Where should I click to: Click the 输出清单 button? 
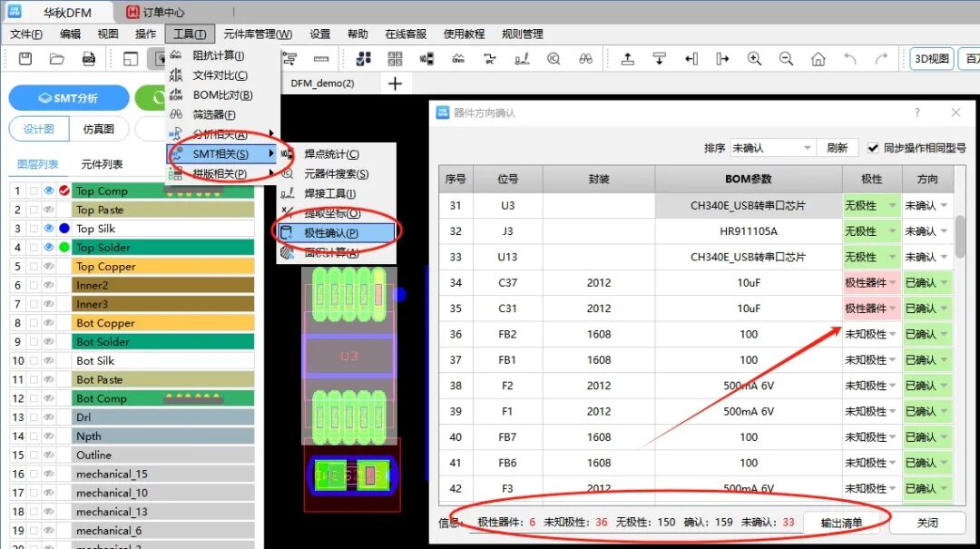click(x=841, y=523)
